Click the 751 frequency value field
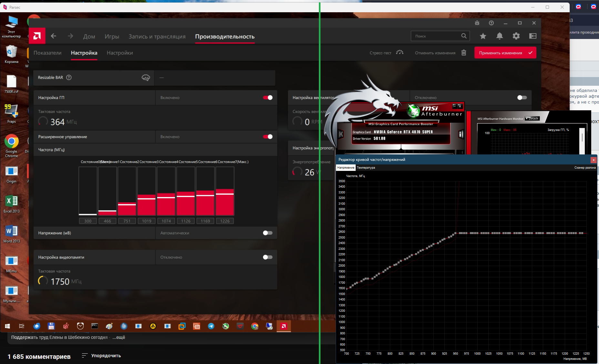599x364 pixels. tap(127, 221)
